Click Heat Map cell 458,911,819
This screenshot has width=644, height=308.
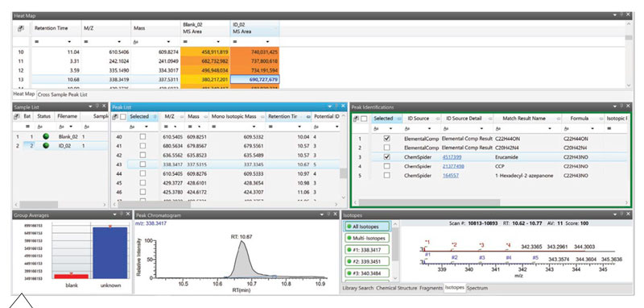pyautogui.click(x=205, y=52)
